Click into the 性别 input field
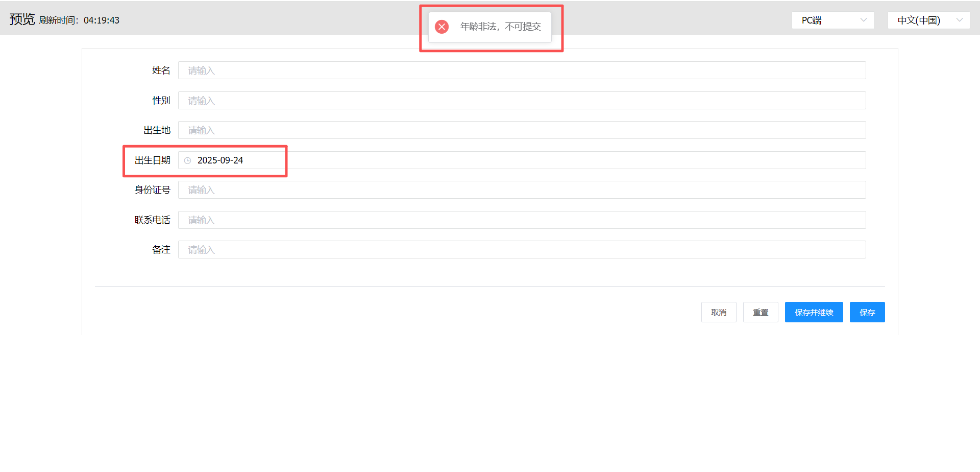This screenshot has width=980, height=472. 521,101
